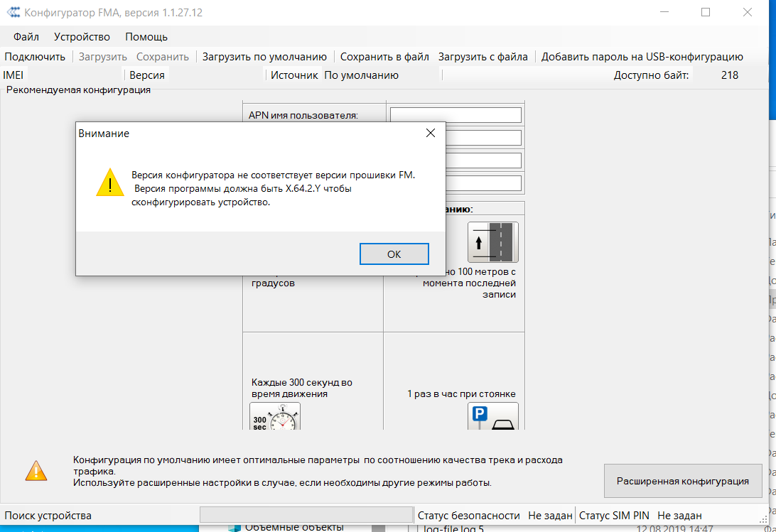Open the Файл menu
The width and height of the screenshot is (776, 532).
click(x=26, y=37)
